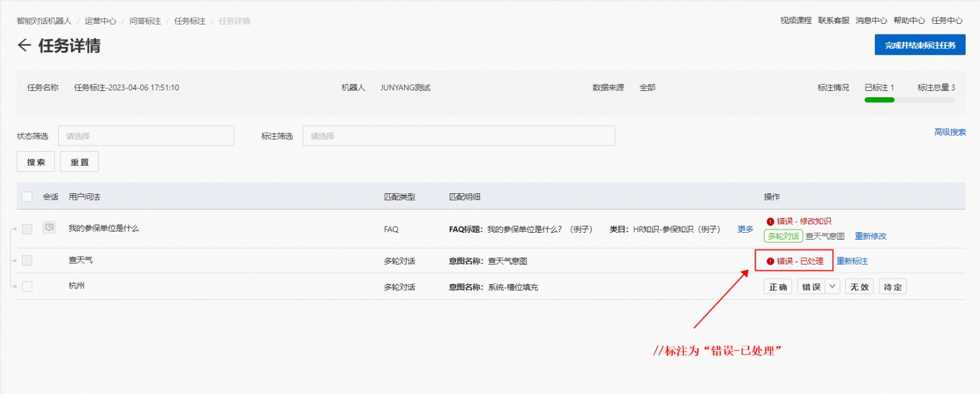Check the row box for 查天气
Screen dimensions: 980x394
click(27, 260)
